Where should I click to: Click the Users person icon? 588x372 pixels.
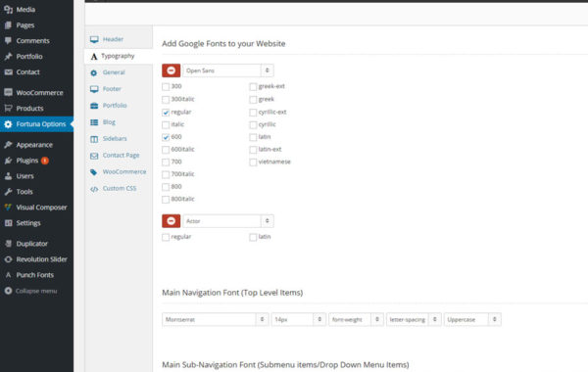coord(8,176)
